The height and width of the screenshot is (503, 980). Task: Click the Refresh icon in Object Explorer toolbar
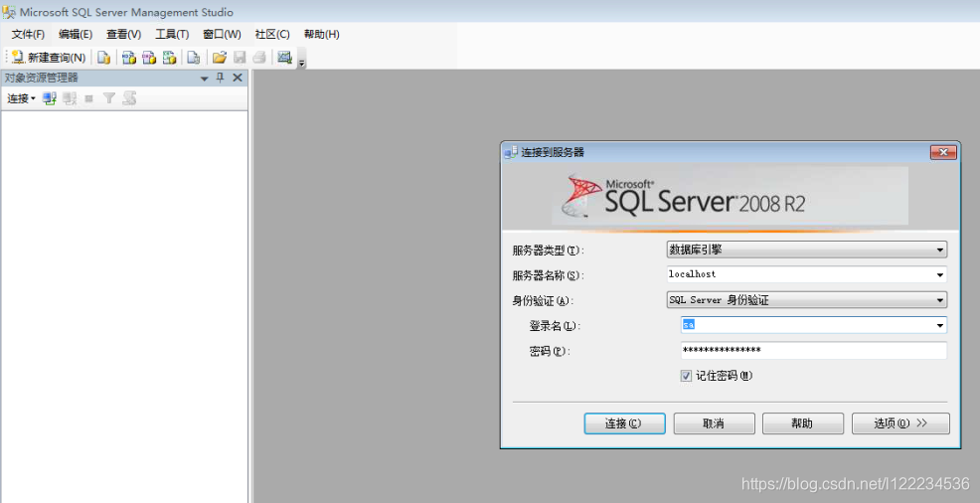129,98
